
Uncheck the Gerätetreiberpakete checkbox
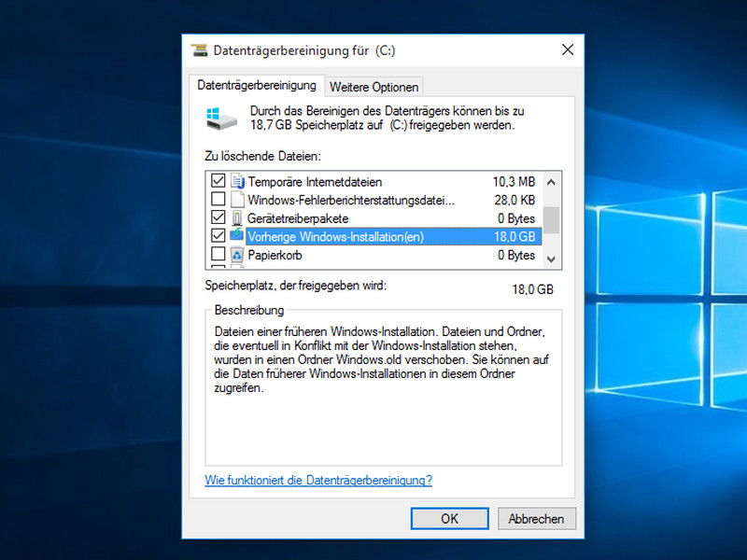pyautogui.click(x=218, y=217)
